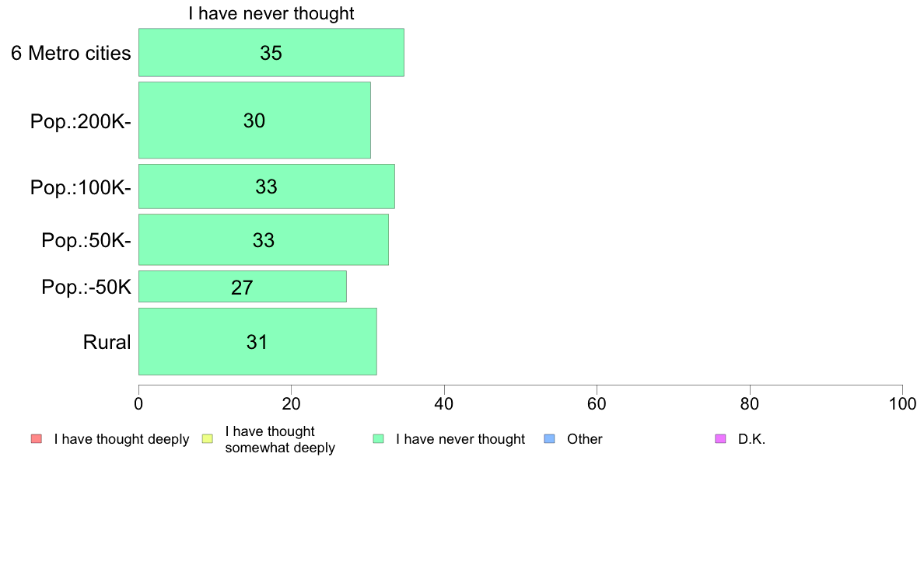Click the 100 tick on the x-axis

tap(902, 403)
